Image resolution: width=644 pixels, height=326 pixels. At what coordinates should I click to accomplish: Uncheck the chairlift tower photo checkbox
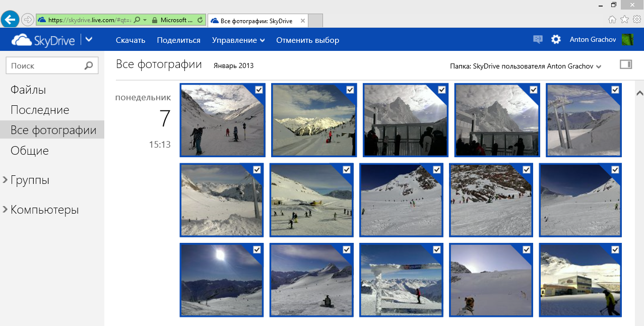coord(615,90)
